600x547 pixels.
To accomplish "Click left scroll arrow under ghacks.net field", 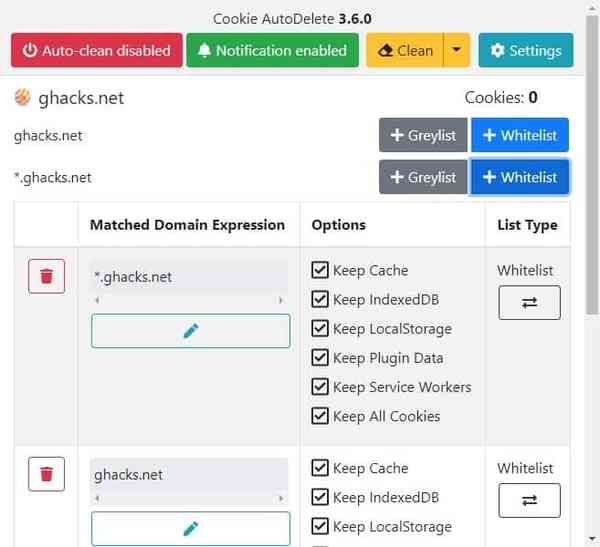I will tap(97, 498).
